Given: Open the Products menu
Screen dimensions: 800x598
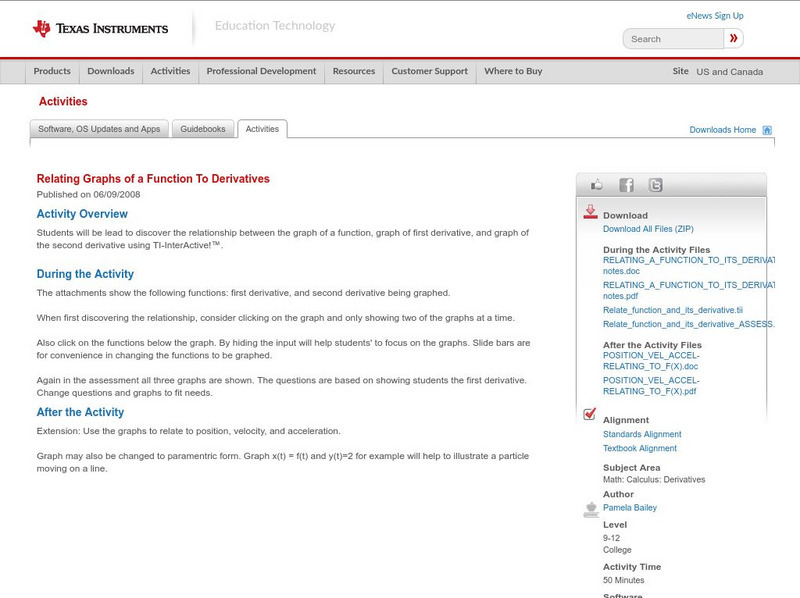Looking at the screenshot, I should click(52, 71).
